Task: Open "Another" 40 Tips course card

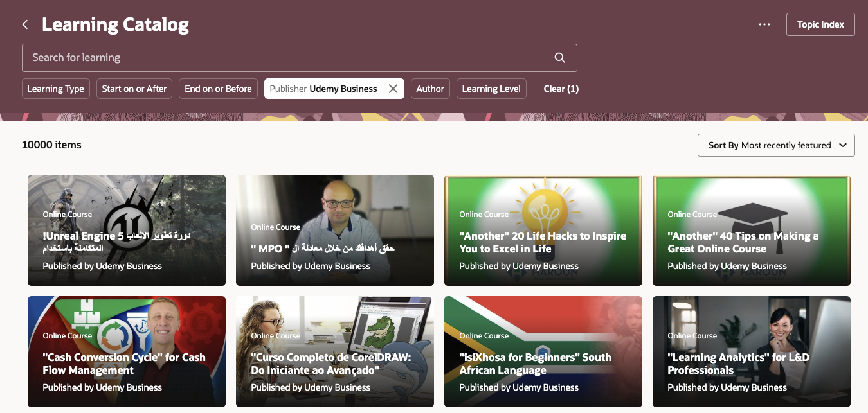Action: click(x=752, y=230)
